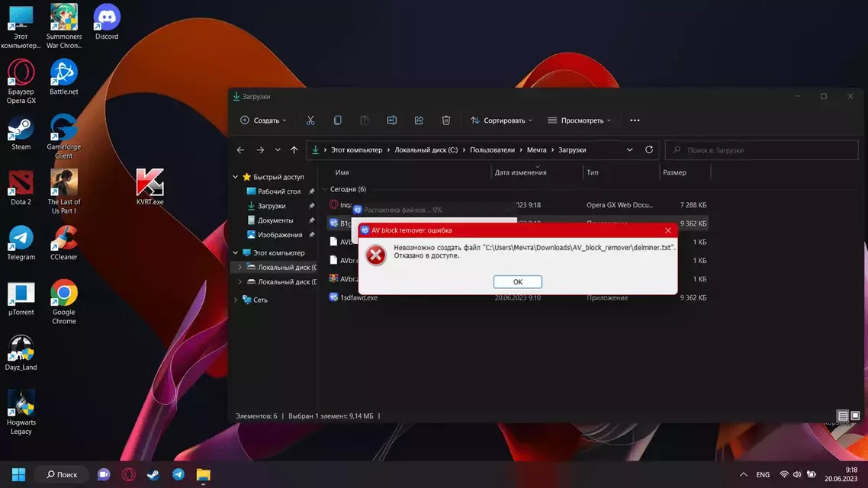Open Steam desktop shortcut

[21, 132]
